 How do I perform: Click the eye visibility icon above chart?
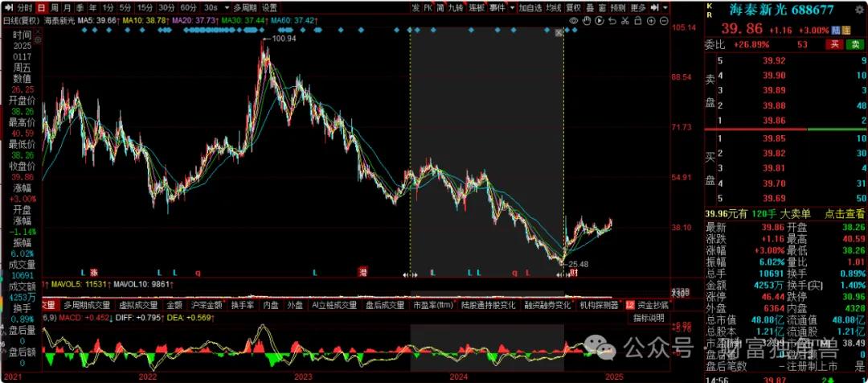pos(574,20)
